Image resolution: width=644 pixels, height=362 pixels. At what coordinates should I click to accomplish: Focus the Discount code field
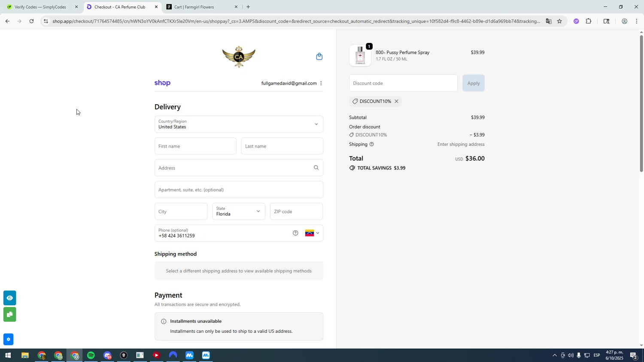tap(403, 83)
